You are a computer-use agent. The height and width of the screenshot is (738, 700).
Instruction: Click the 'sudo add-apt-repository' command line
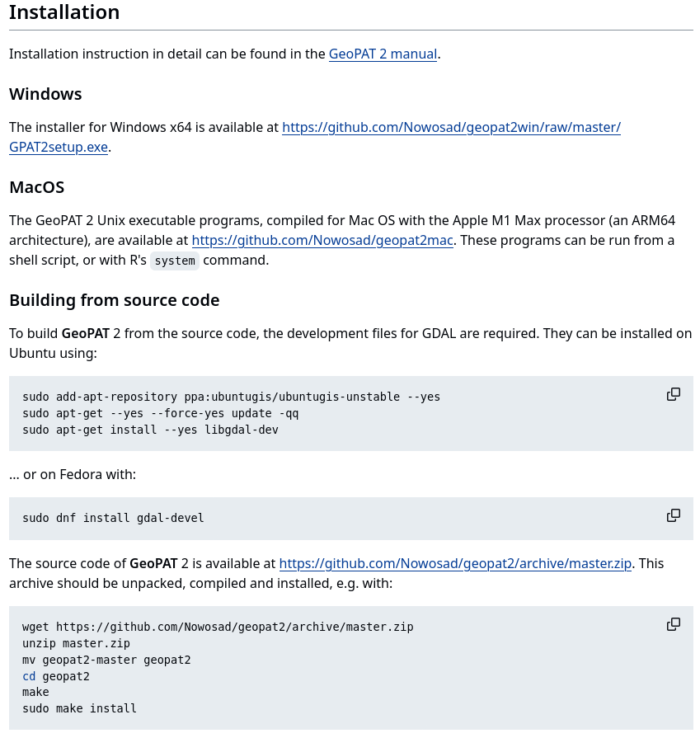coord(231,397)
